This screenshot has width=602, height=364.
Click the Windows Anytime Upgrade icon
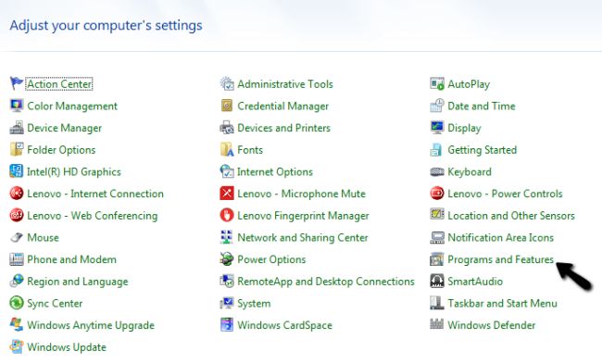click(17, 325)
